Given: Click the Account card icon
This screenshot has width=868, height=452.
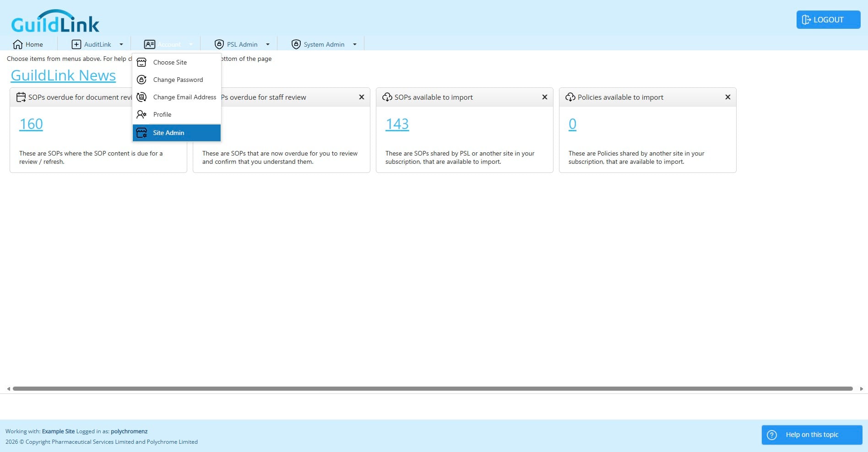Looking at the screenshot, I should [150, 44].
